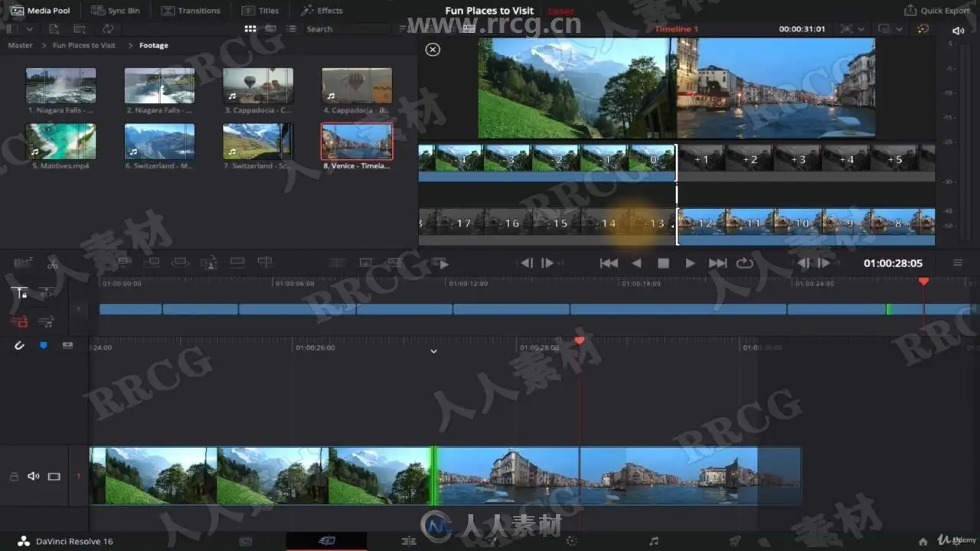This screenshot has width=980, height=551.
Task: Click the Quick Export button
Action: coord(937,11)
